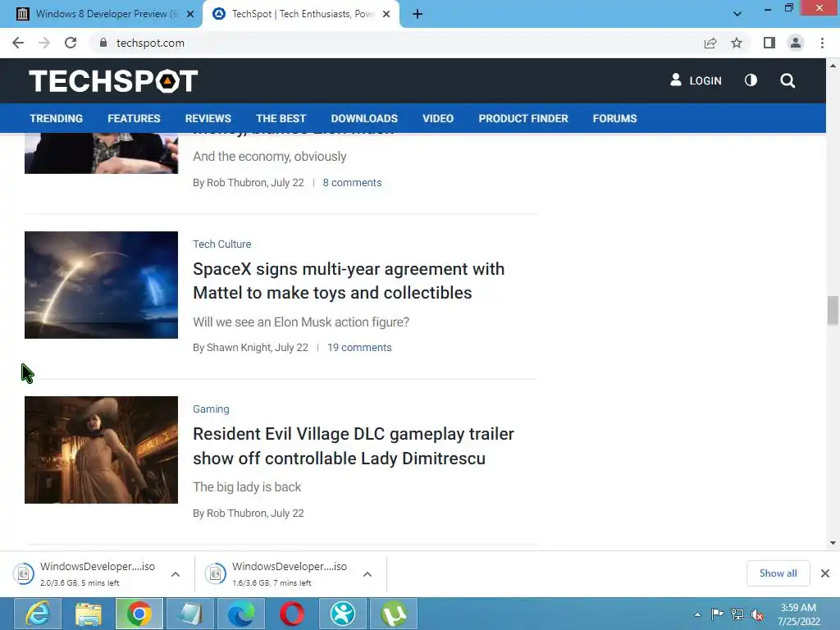Image resolution: width=840 pixels, height=630 pixels.
Task: Click the Lady Dimitrescu article thumbnail
Action: point(101,450)
